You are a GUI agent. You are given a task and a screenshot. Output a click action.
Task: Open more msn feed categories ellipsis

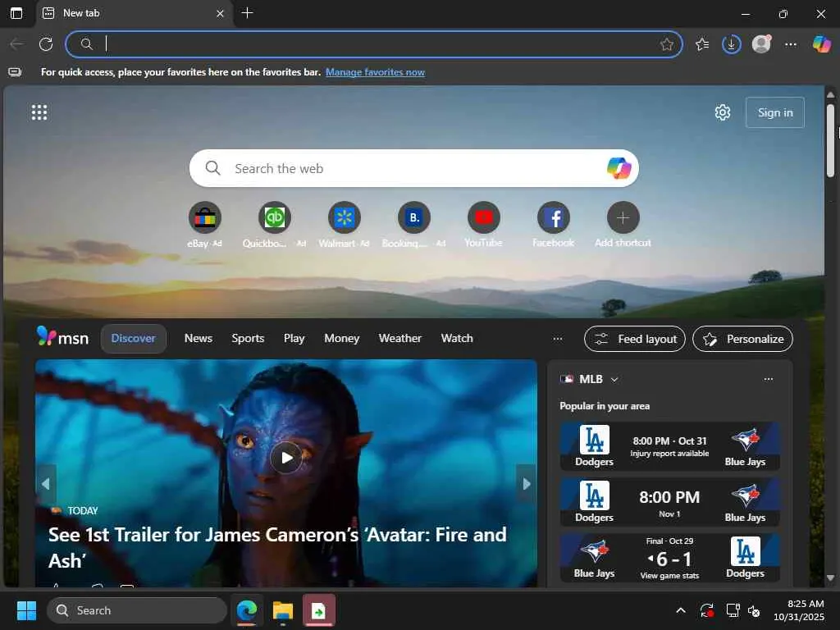tap(558, 339)
